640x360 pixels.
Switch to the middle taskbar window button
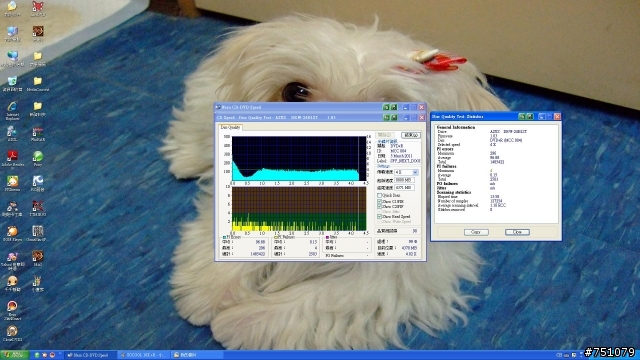pos(143,355)
